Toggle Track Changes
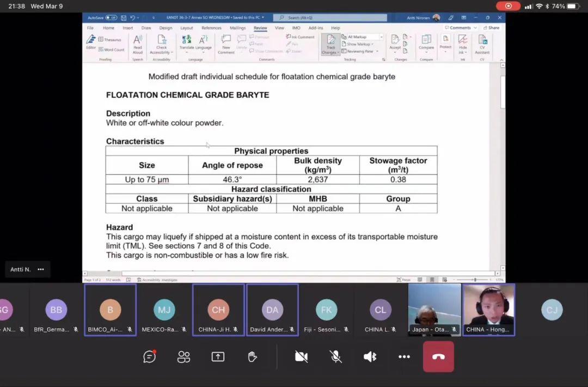The width and height of the screenshot is (588, 387). coord(330,44)
